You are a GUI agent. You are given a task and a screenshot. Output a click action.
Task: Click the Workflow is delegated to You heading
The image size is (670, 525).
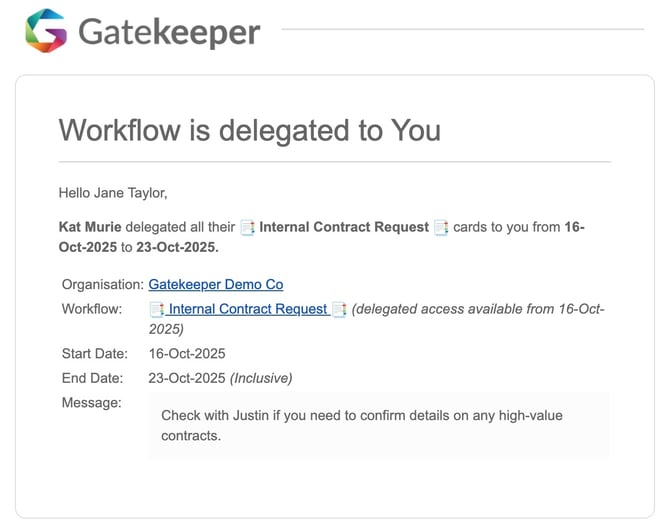click(249, 130)
